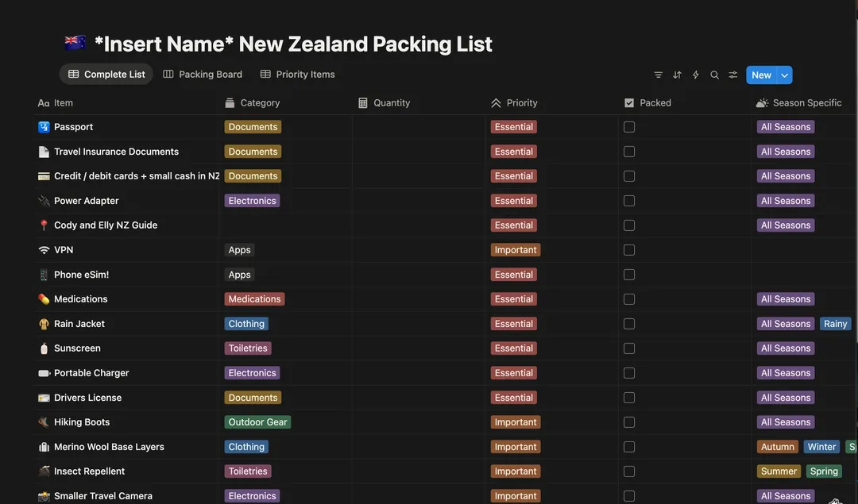Screen dimensions: 858x504
Task: Click the blue New button
Action: (x=760, y=75)
